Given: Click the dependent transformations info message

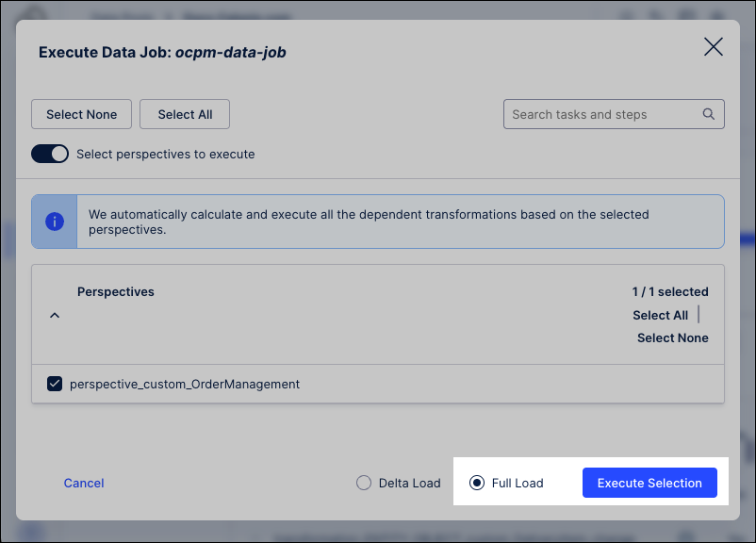Looking at the screenshot, I should [x=369, y=222].
